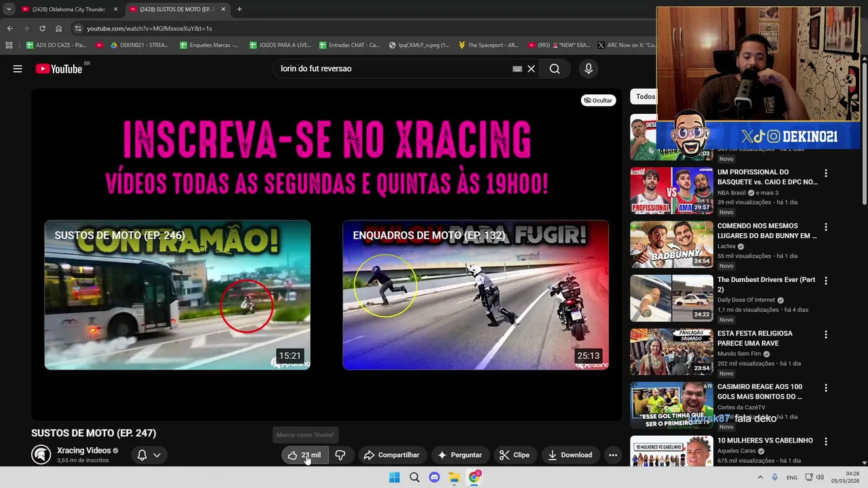Start voice search with microphone icon
This screenshot has width=868, height=488.
[588, 68]
